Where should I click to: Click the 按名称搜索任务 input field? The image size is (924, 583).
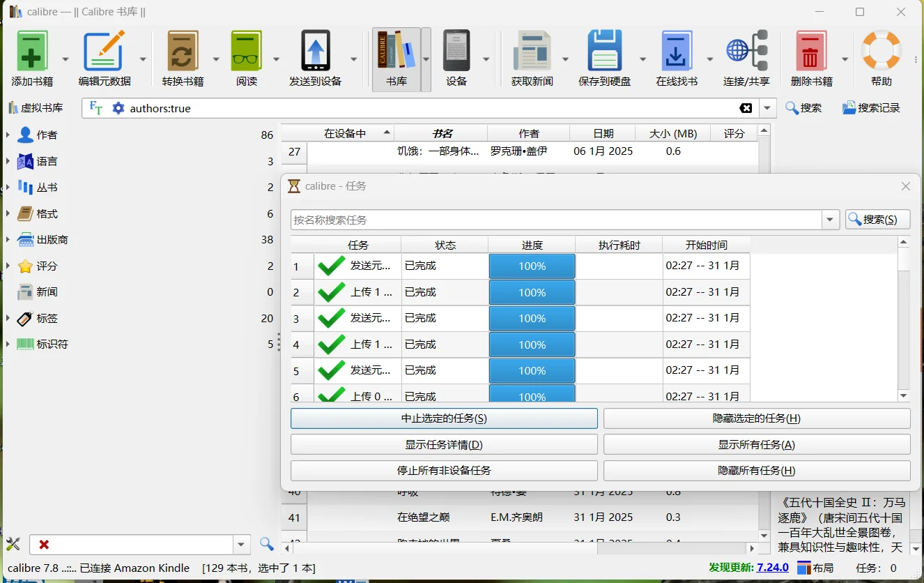pyautogui.click(x=556, y=220)
